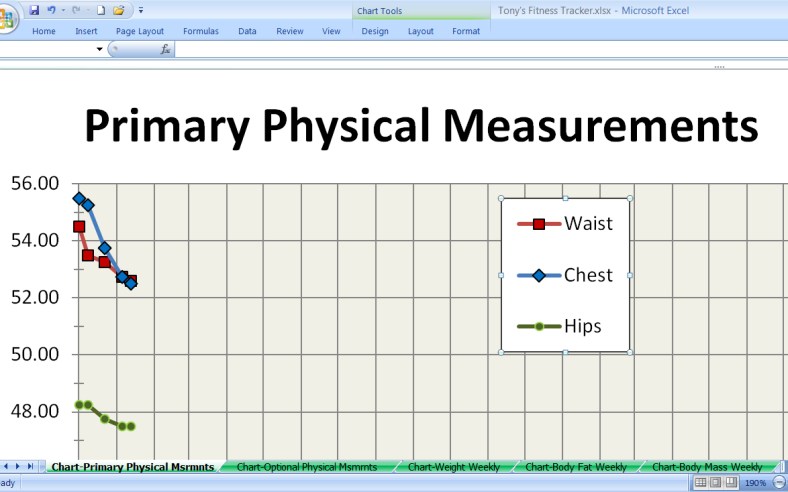Image resolution: width=788 pixels, height=492 pixels.
Task: Select the Hips legend entry
Action: tap(559, 327)
